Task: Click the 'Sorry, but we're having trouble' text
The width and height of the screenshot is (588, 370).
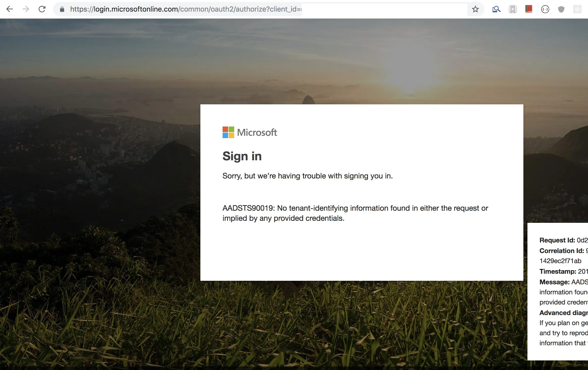Action: [307, 176]
